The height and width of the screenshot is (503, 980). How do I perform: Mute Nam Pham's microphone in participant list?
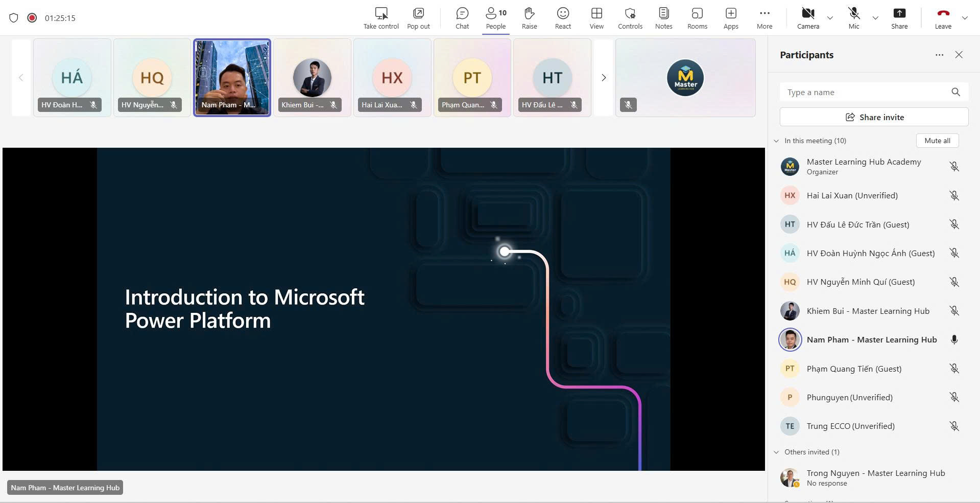pyautogui.click(x=954, y=340)
